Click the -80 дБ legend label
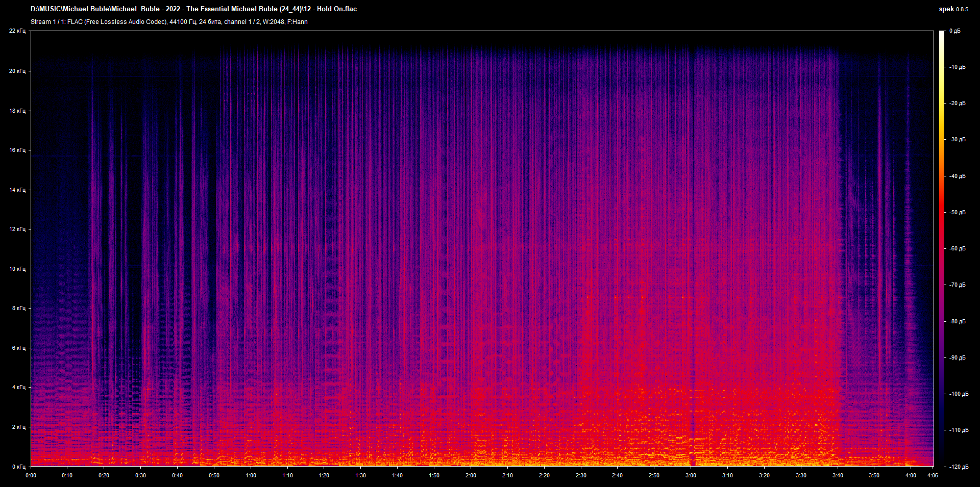Viewport: 980px width, 487px height. coord(957,322)
